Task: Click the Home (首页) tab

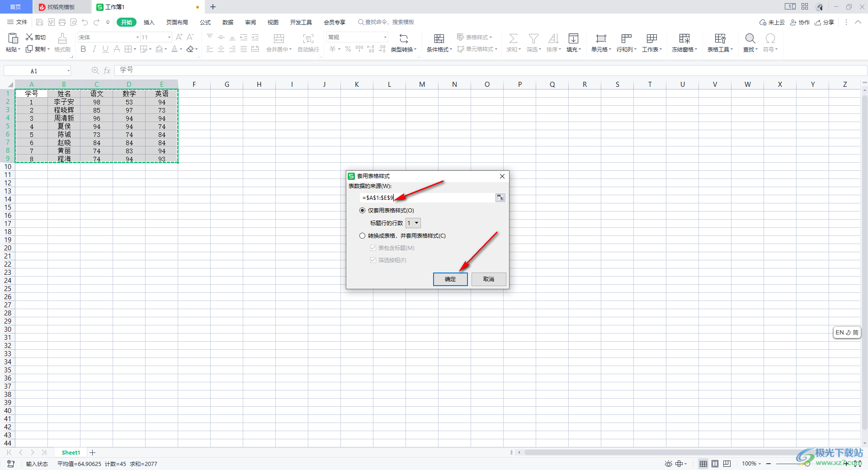Action: 16,7
